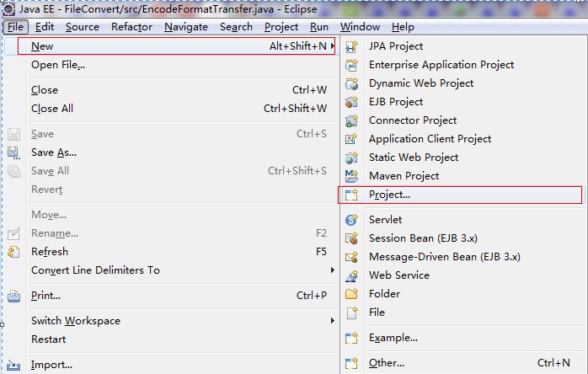588x374 pixels.
Task: Open the Refactor menu
Action: pos(131,27)
